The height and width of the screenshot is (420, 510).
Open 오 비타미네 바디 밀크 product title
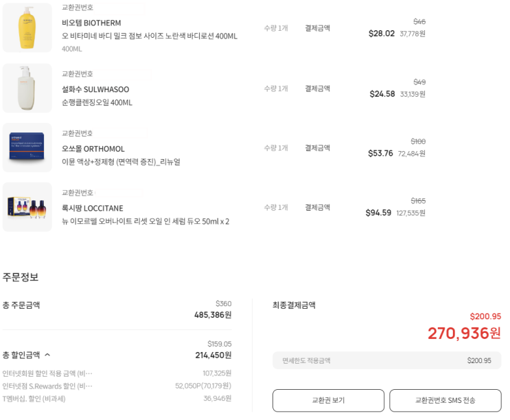150,36
